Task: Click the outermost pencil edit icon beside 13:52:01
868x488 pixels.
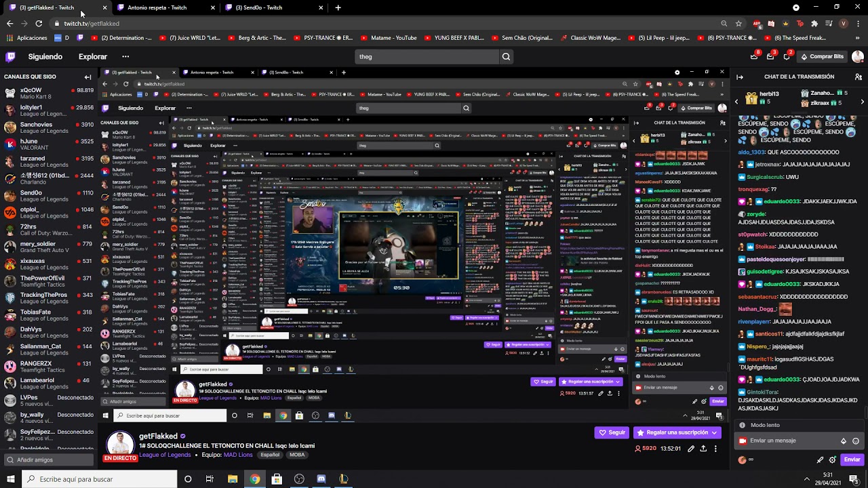Action: coord(691,449)
